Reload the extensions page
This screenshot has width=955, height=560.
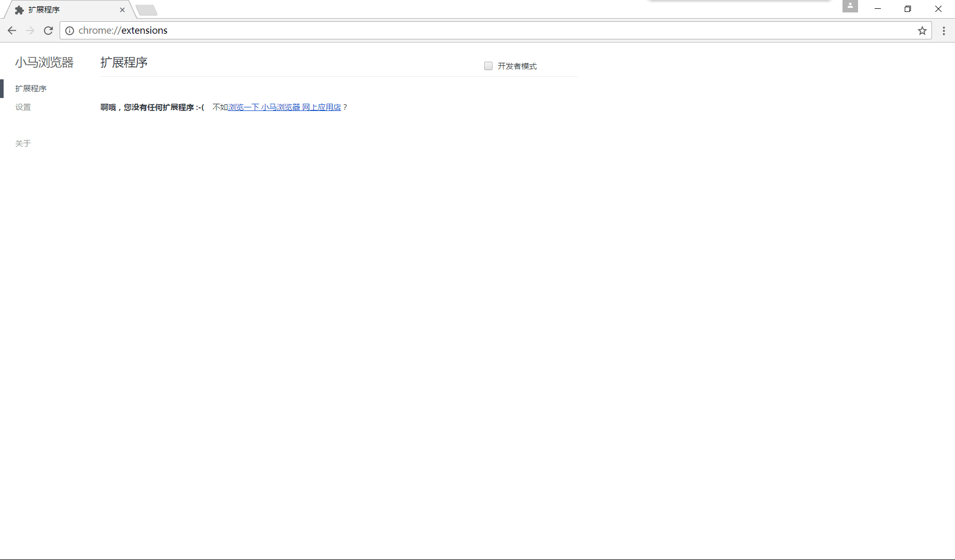(48, 31)
